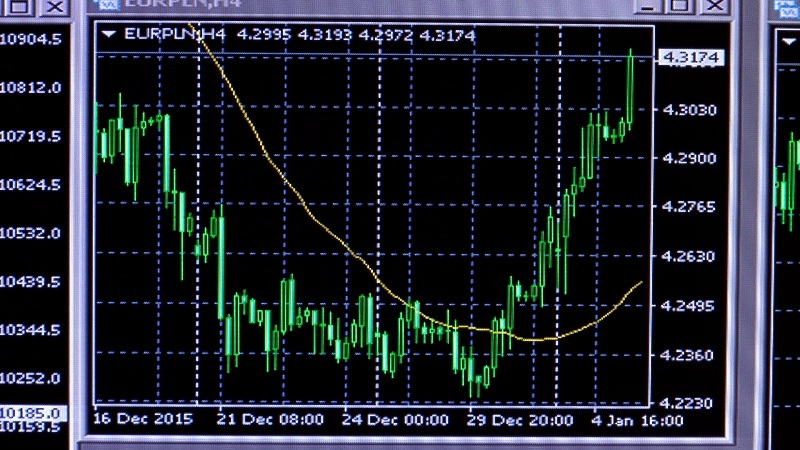
Task: Select the 4.2765 price level label
Action: pyautogui.click(x=690, y=207)
